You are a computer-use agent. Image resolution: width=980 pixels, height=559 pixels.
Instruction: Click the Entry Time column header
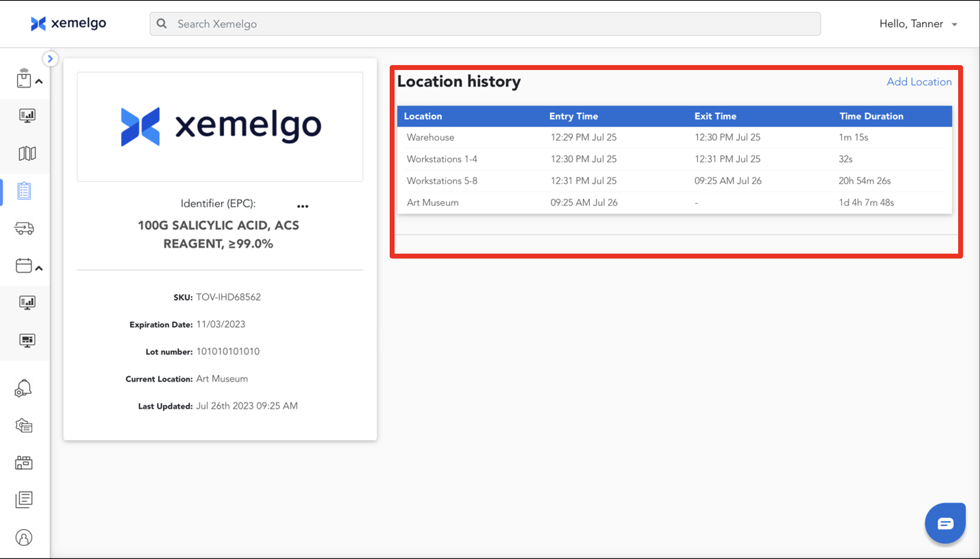pyautogui.click(x=573, y=116)
